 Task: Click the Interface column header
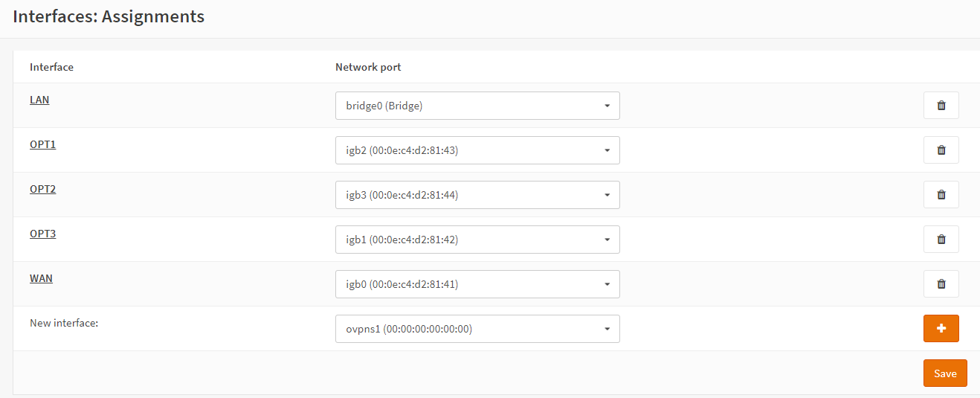[51, 67]
